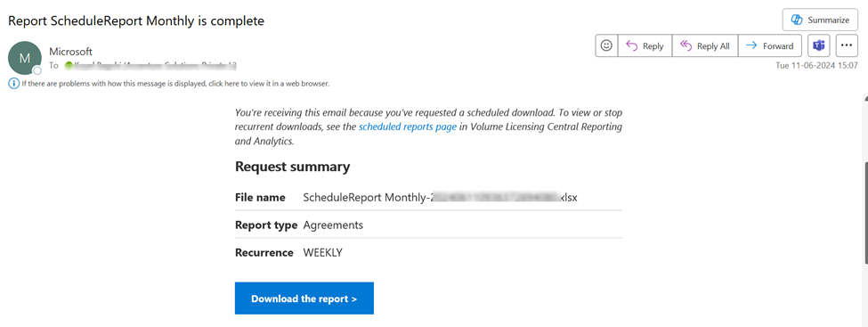Open the emoji reaction picker
868x327 pixels.
(606, 46)
